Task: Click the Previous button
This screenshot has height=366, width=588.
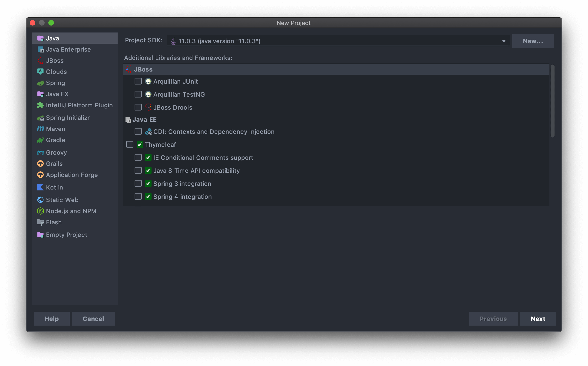Action: pyautogui.click(x=493, y=319)
